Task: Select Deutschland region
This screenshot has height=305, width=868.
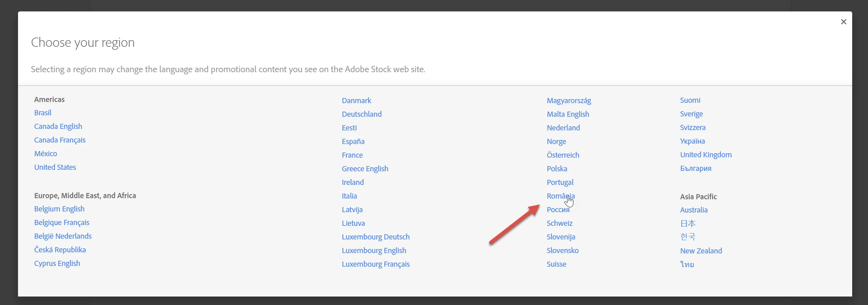Action: coord(362,114)
